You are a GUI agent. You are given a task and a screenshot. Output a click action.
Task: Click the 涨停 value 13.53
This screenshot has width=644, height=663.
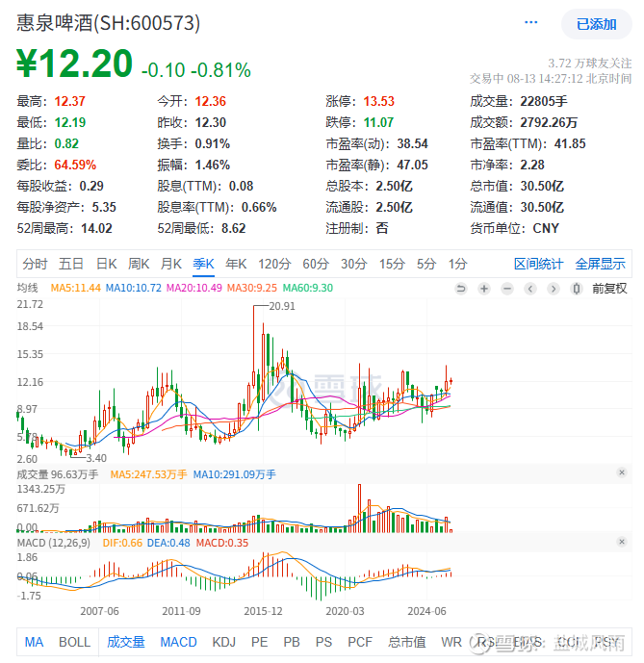[378, 101]
